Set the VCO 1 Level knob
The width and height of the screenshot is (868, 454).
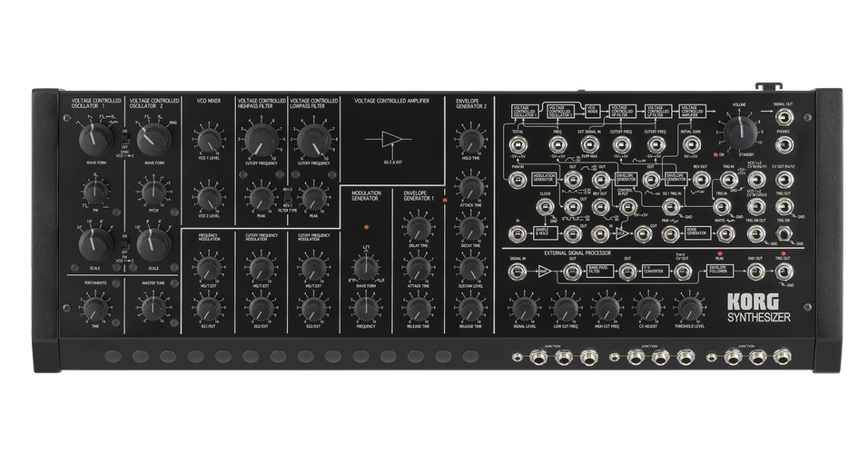(208, 139)
